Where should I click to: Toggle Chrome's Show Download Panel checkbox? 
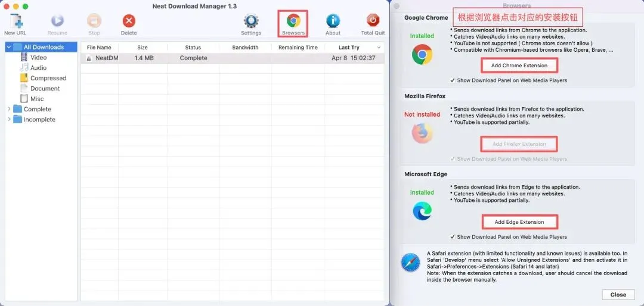click(x=453, y=80)
